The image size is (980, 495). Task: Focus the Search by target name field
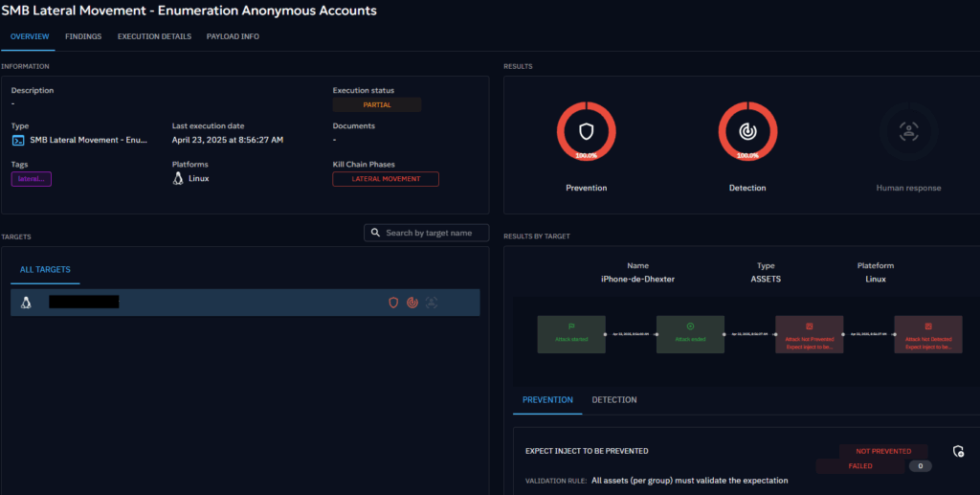(x=434, y=233)
